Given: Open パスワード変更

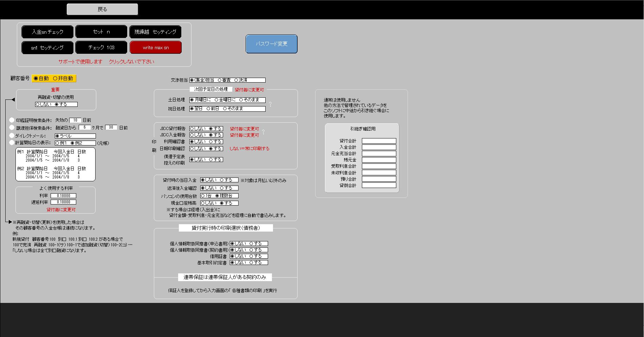Looking at the screenshot, I should click(x=272, y=44).
